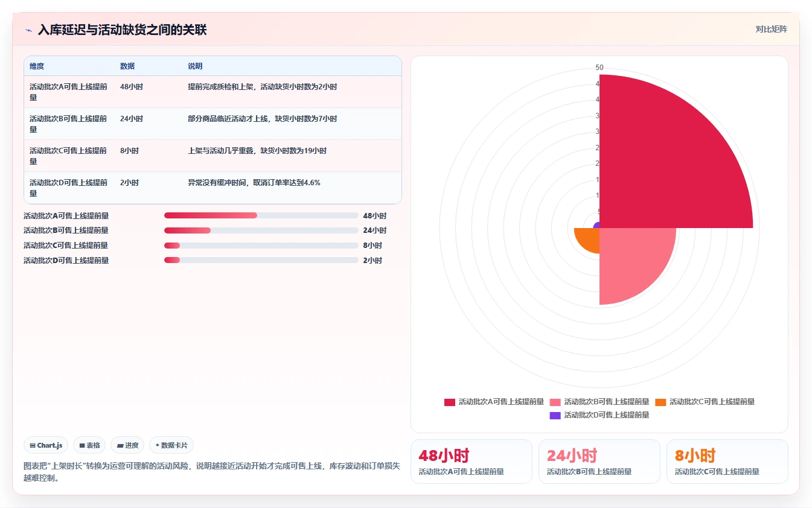Click the 说明 column header
The image size is (812, 508).
[x=195, y=66]
